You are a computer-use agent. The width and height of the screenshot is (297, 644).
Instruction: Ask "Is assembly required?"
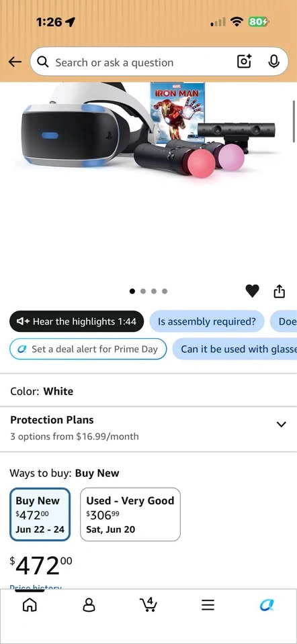(x=206, y=321)
